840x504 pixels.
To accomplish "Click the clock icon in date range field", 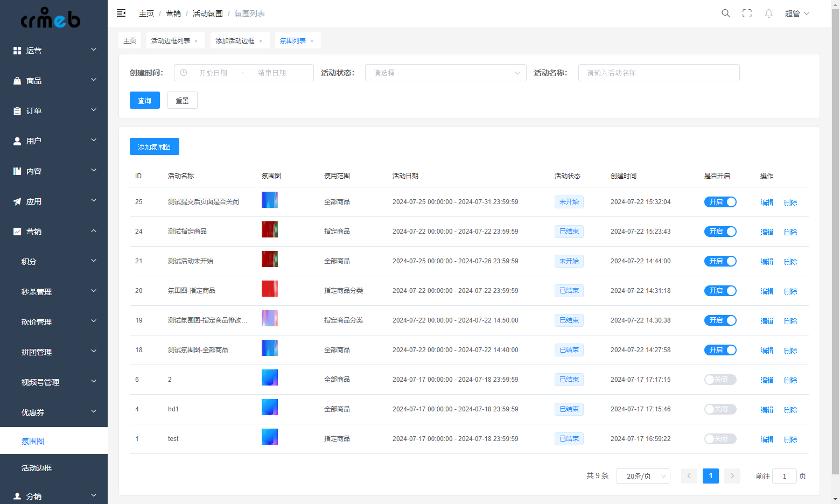I will click(184, 73).
